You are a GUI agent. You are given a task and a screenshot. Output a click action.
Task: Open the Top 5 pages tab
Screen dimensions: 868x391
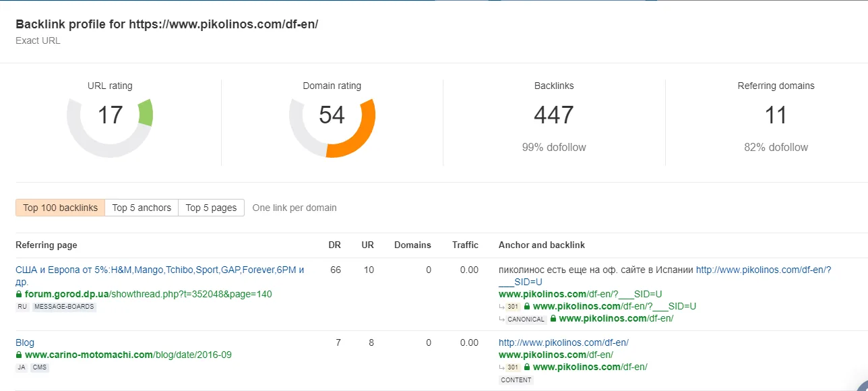[211, 208]
